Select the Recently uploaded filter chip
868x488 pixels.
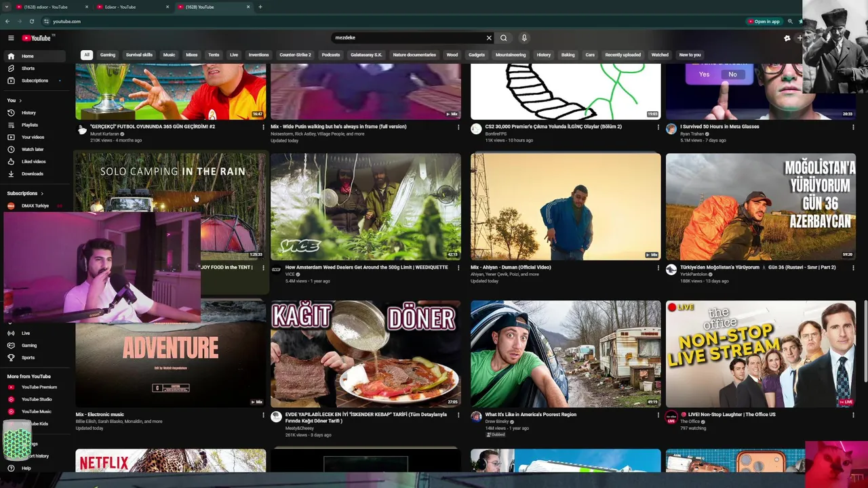tap(623, 55)
